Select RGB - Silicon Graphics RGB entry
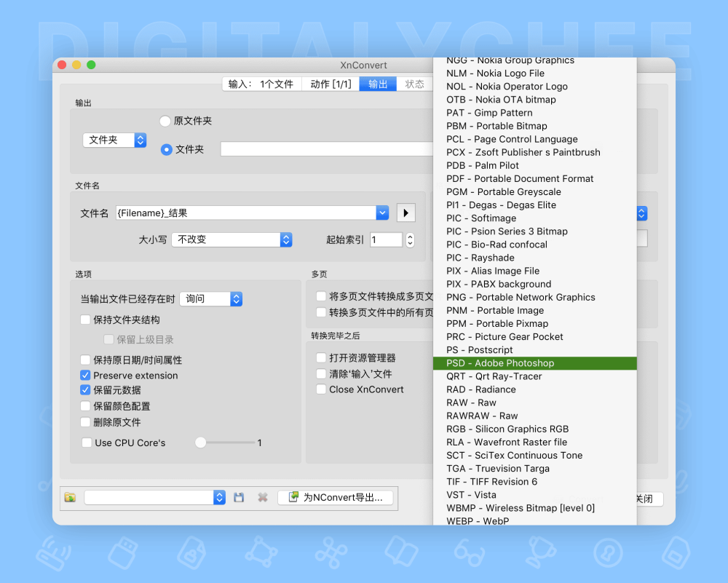 (535, 429)
